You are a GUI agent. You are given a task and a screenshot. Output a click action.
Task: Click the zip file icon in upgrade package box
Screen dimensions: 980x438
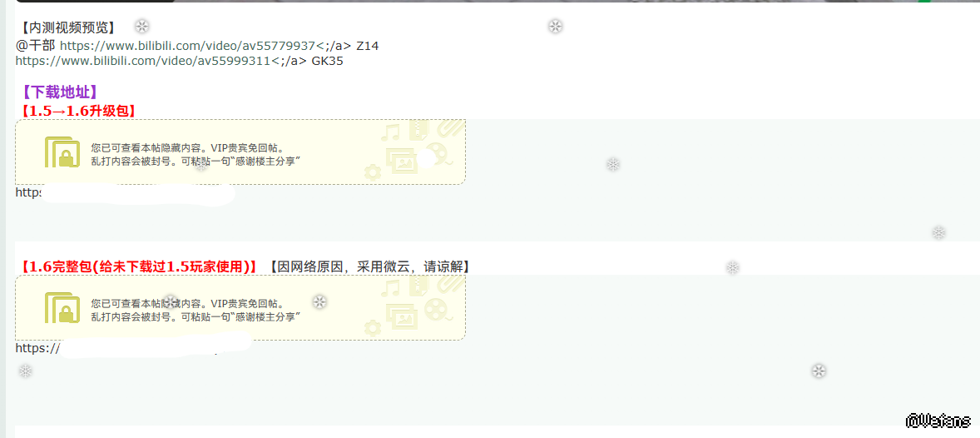418,131
